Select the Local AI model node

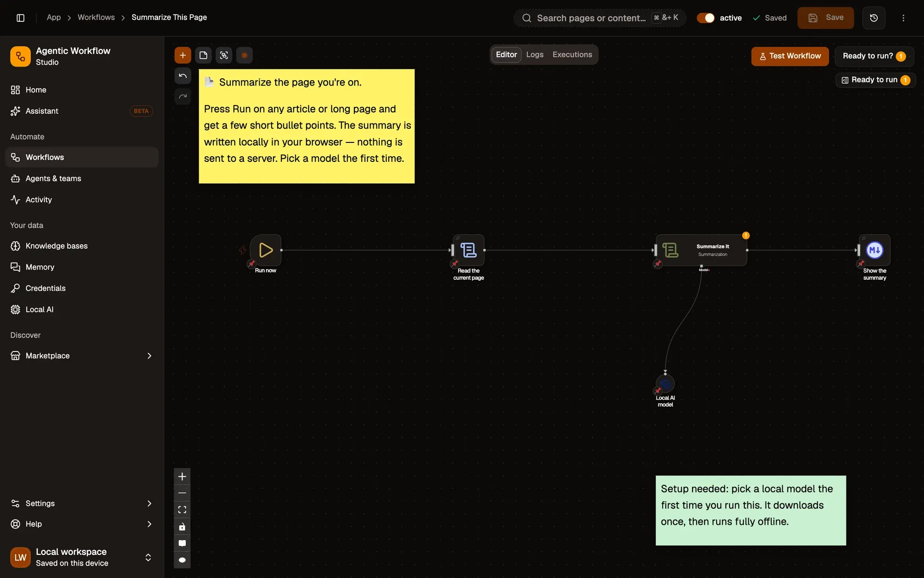point(665,384)
